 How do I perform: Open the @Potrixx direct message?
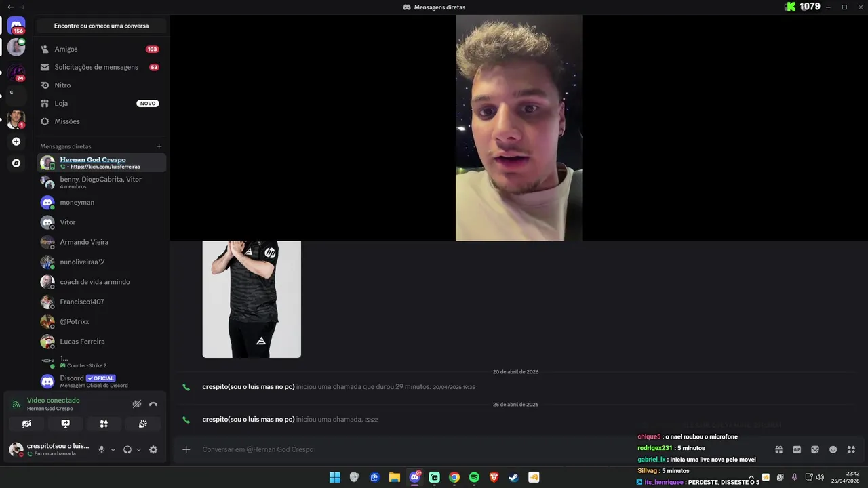101,321
